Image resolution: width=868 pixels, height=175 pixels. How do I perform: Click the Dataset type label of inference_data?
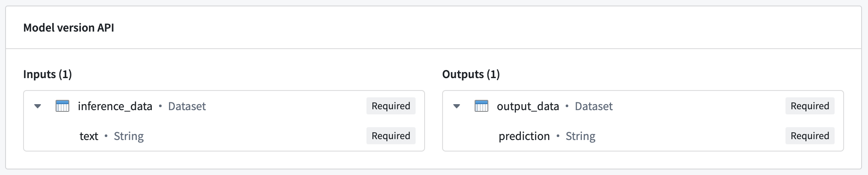pyautogui.click(x=187, y=106)
